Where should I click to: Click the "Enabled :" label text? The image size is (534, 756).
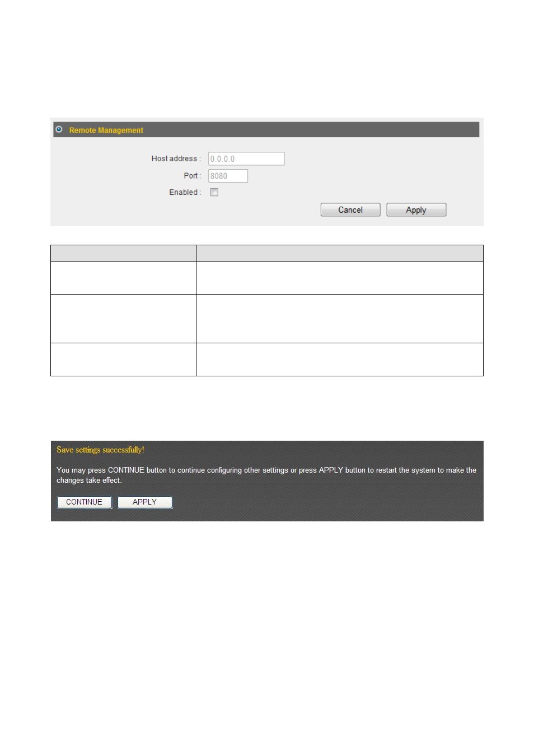point(185,192)
